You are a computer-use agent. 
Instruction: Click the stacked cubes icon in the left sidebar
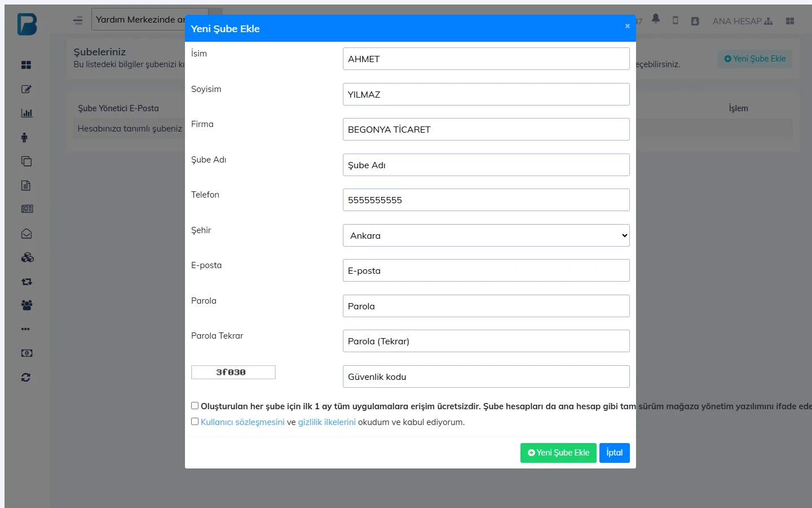(27, 257)
